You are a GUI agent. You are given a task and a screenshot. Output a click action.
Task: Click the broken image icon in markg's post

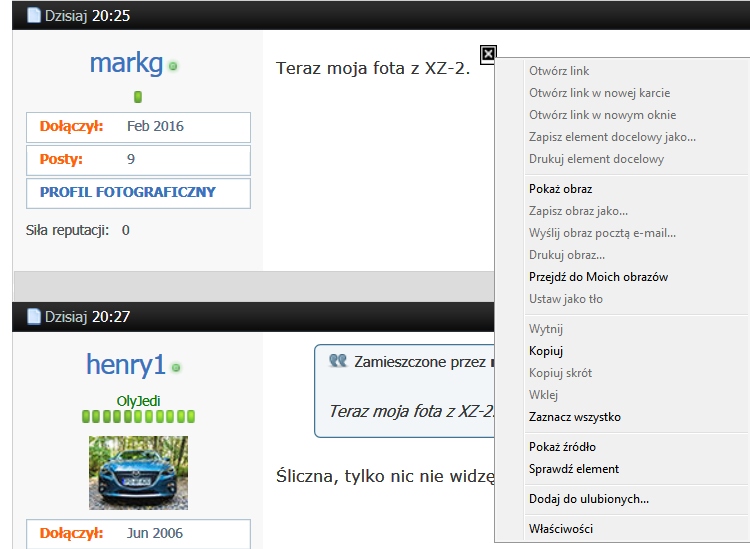(x=488, y=54)
